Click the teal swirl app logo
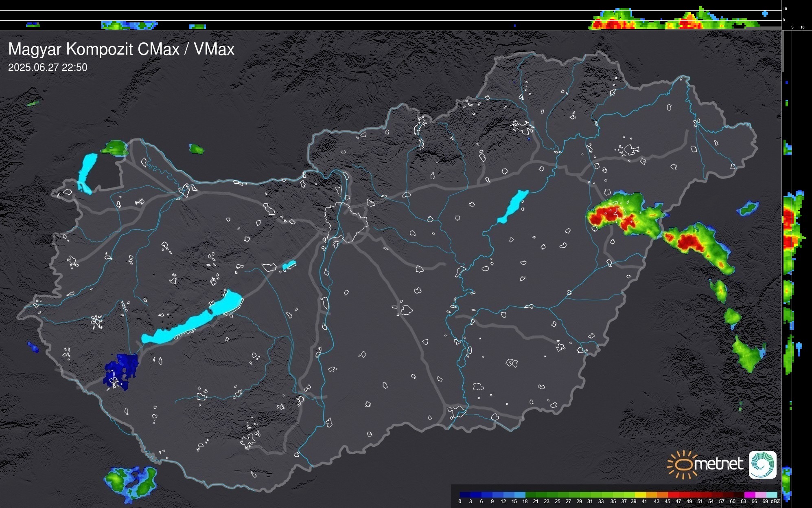 [x=762, y=464]
